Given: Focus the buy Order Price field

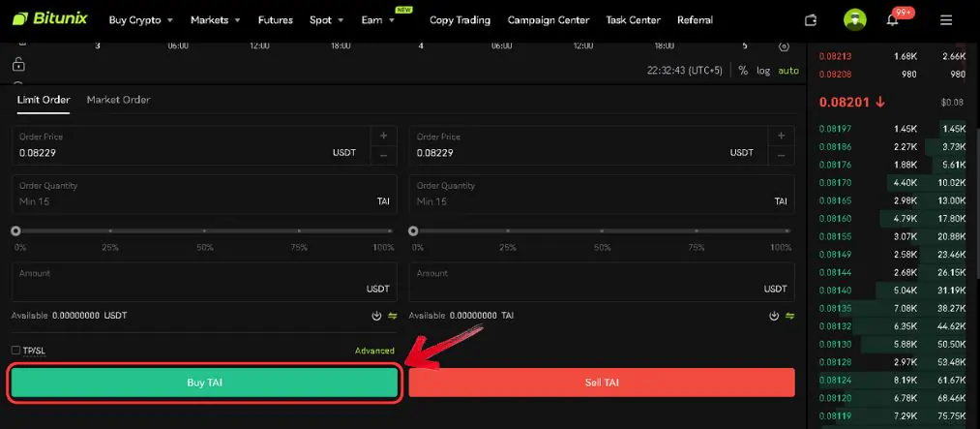Looking at the screenshot, I should click(192, 145).
